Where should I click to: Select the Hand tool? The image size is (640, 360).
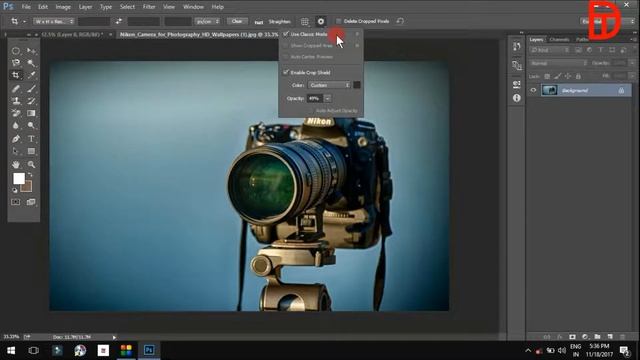pos(16,164)
